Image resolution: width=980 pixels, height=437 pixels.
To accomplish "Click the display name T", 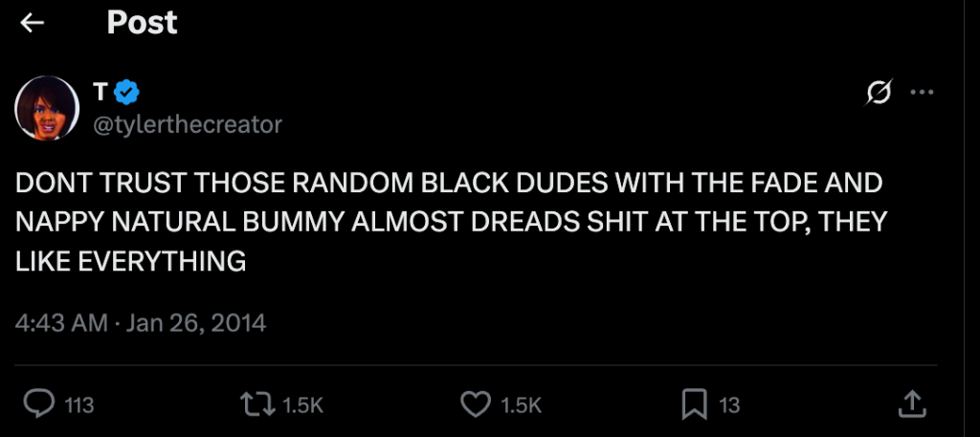I will tap(100, 92).
